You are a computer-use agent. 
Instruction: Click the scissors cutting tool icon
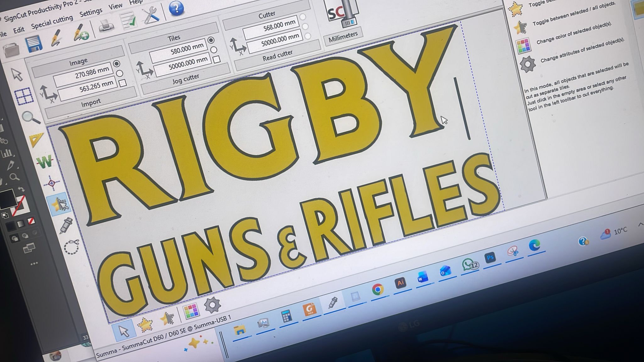(72, 246)
